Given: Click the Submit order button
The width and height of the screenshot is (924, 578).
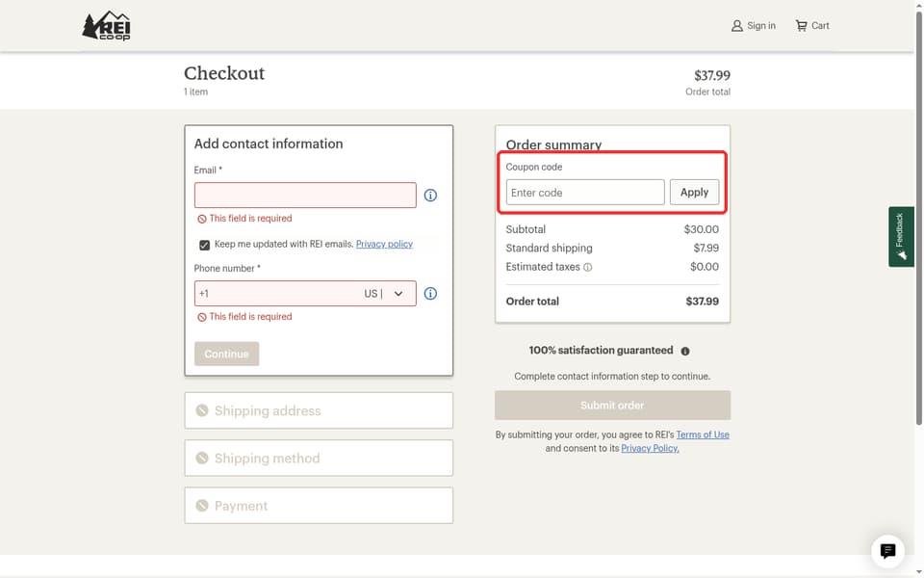Looking at the screenshot, I should pos(612,406).
